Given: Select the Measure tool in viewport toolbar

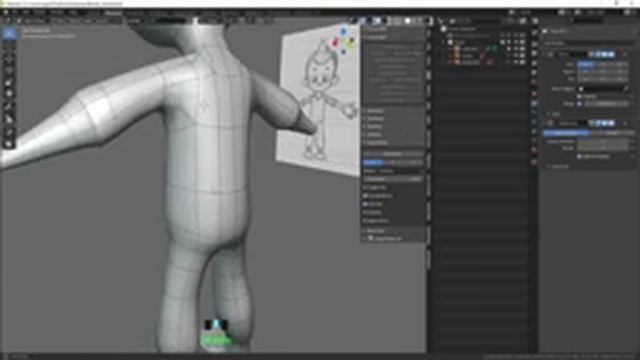Looking at the screenshot, I should [x=9, y=119].
